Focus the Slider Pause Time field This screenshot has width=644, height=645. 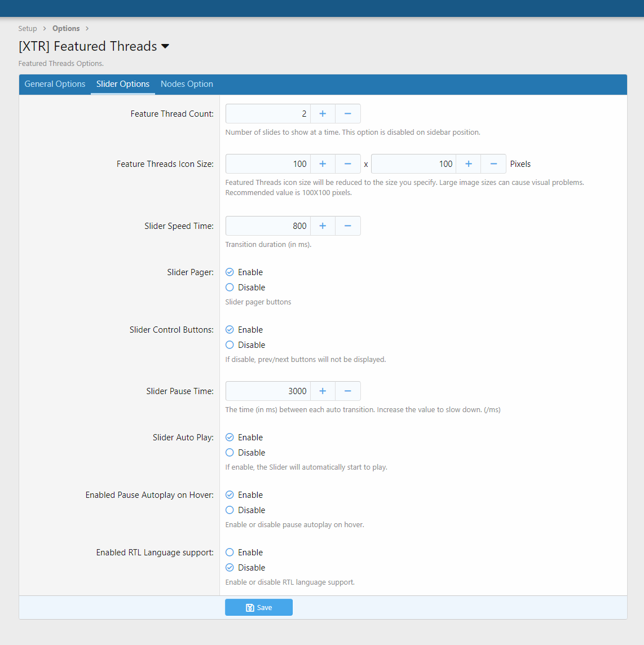tap(268, 391)
